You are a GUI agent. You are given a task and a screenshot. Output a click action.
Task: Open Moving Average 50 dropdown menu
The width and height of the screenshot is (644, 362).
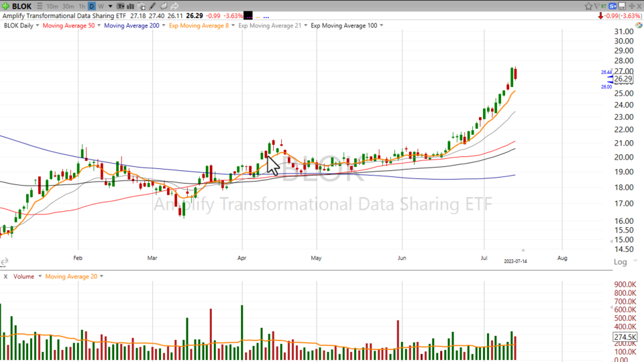(99, 25)
